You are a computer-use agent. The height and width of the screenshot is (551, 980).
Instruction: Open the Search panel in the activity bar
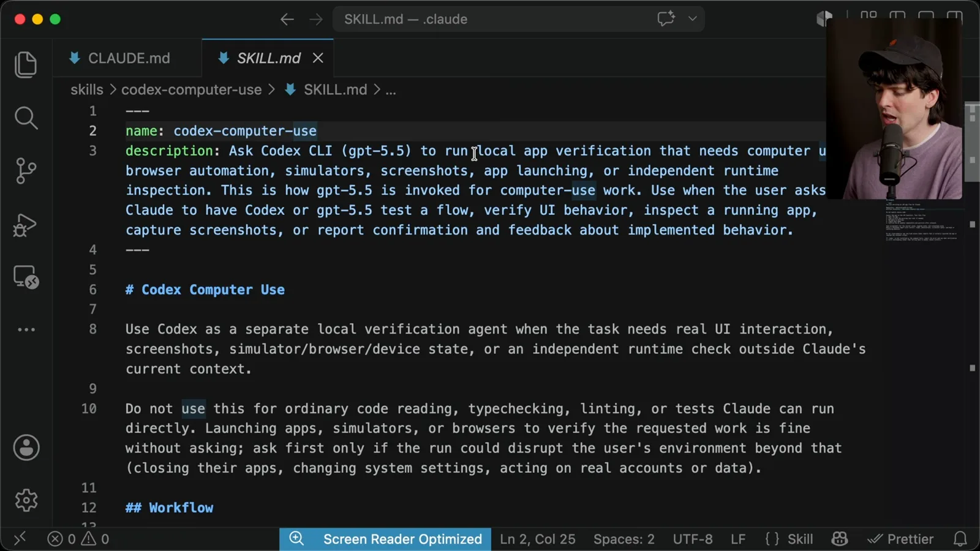click(x=26, y=118)
